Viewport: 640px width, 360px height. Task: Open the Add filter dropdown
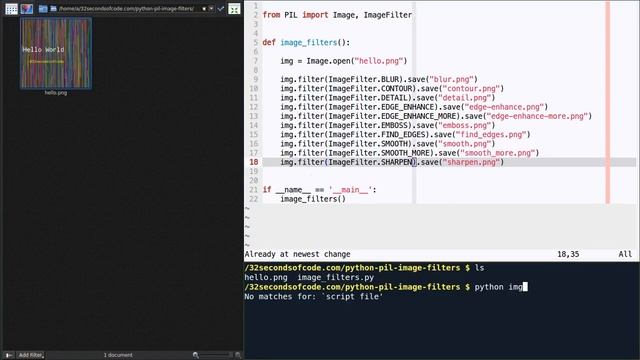(31, 355)
